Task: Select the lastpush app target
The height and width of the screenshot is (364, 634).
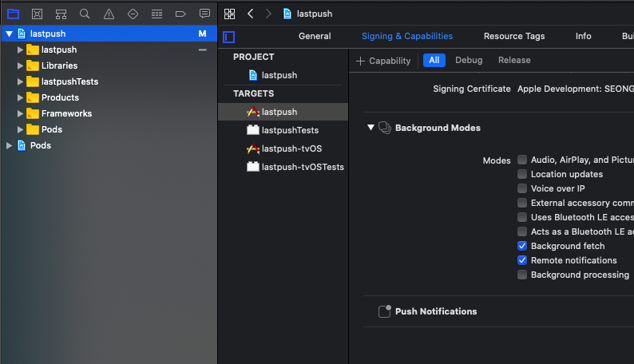Action: click(x=283, y=112)
